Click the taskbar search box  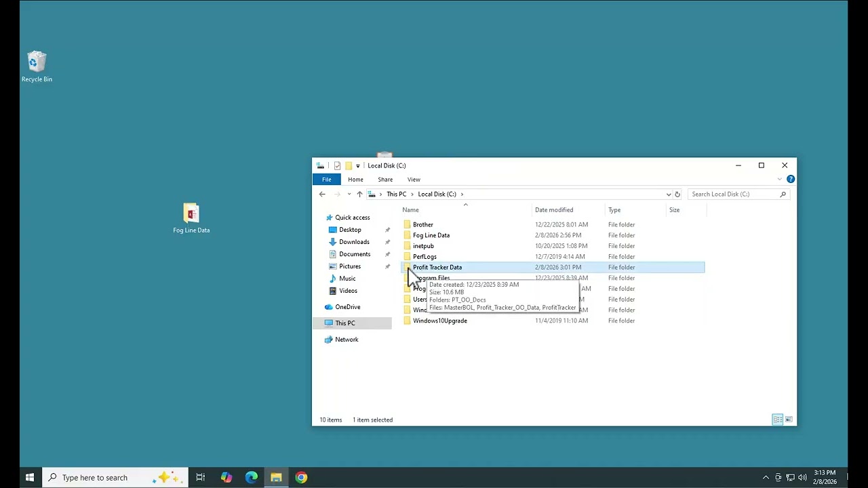[x=114, y=478]
